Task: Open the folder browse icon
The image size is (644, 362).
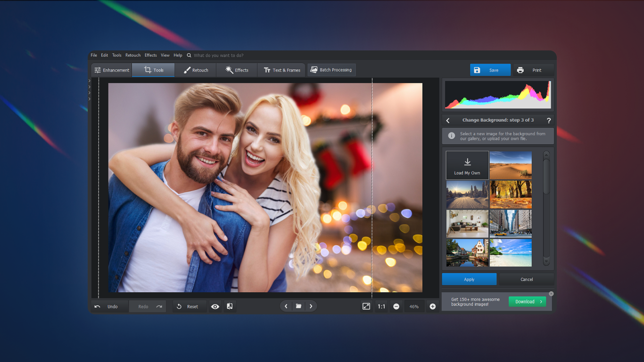Action: (x=298, y=306)
